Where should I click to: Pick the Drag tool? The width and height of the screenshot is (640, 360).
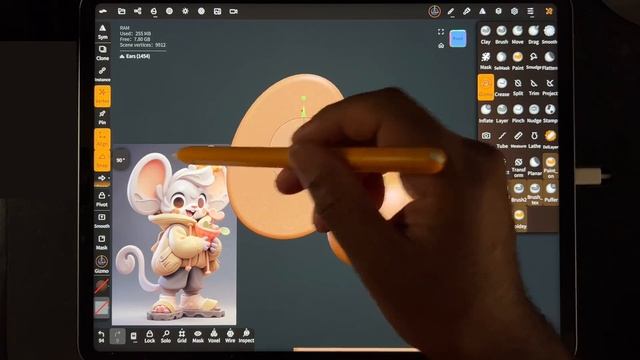pyautogui.click(x=533, y=35)
